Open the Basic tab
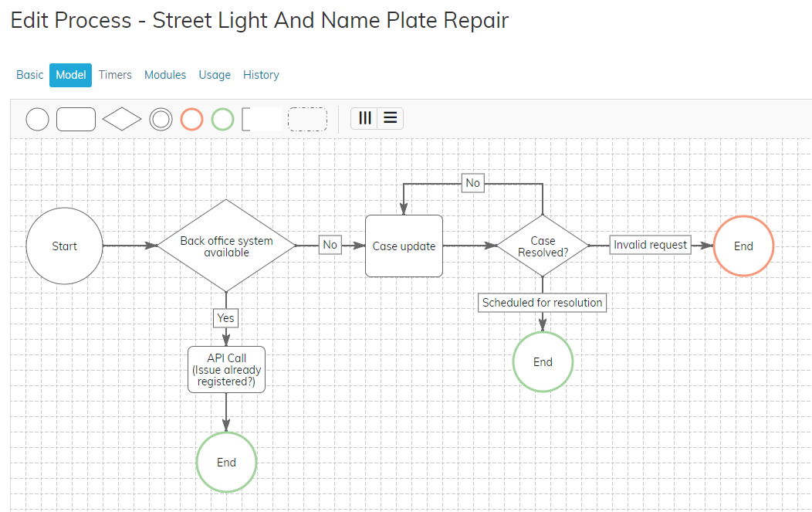Viewport: 812px width, 512px height. (30, 75)
